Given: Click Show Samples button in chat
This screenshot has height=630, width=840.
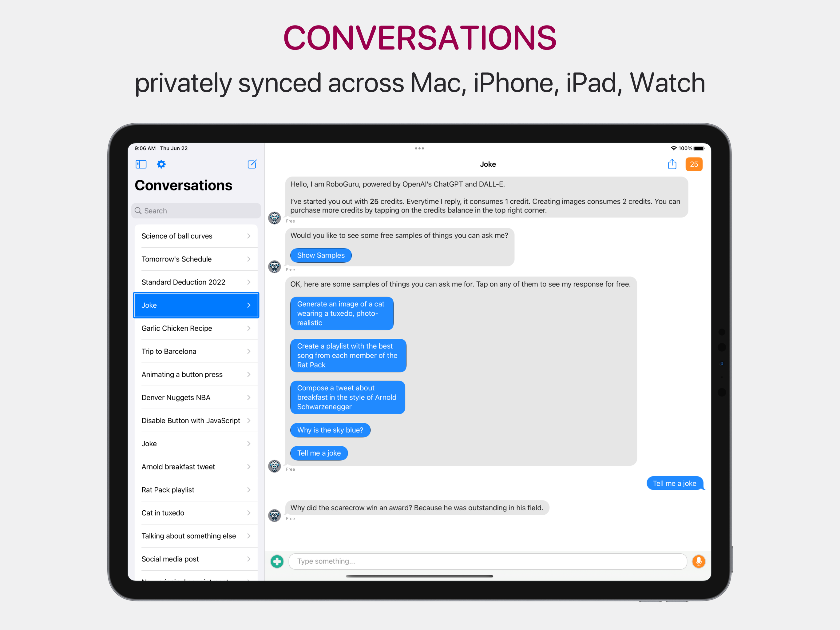Looking at the screenshot, I should [320, 255].
